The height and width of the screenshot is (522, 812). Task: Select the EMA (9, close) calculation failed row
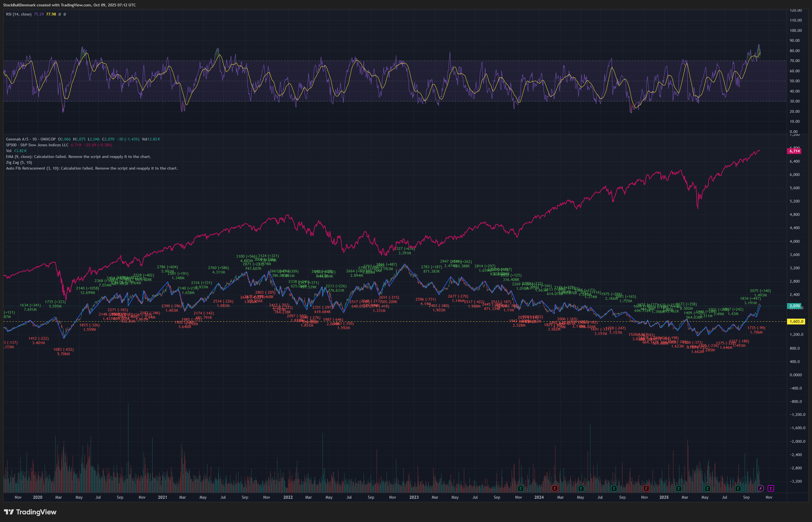pos(78,157)
